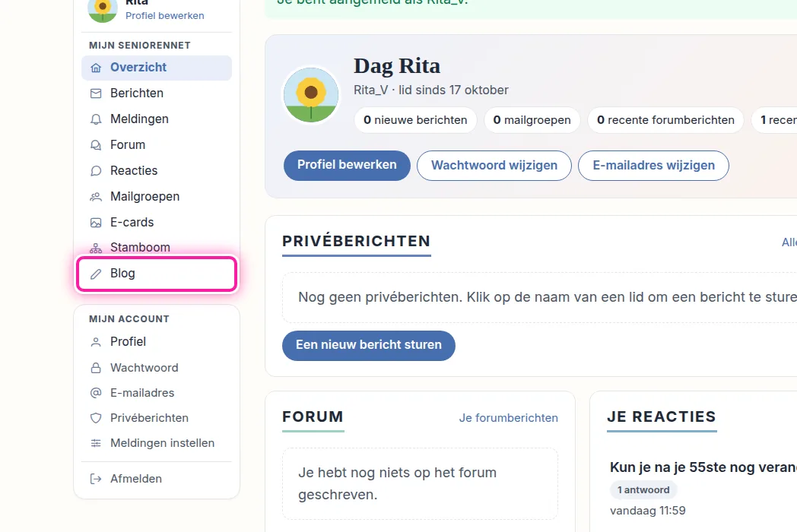
Task: Click the at-sign icon beside E-mailadres
Action: (96, 393)
